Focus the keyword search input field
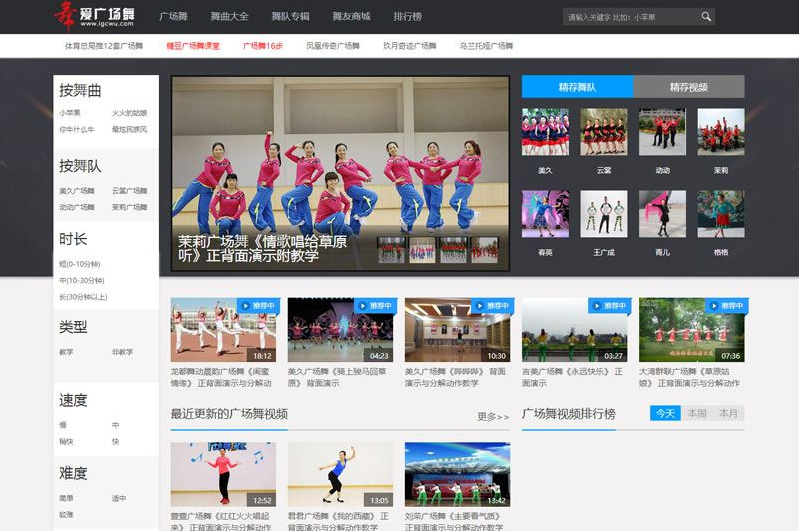The image size is (799, 531). [631, 17]
